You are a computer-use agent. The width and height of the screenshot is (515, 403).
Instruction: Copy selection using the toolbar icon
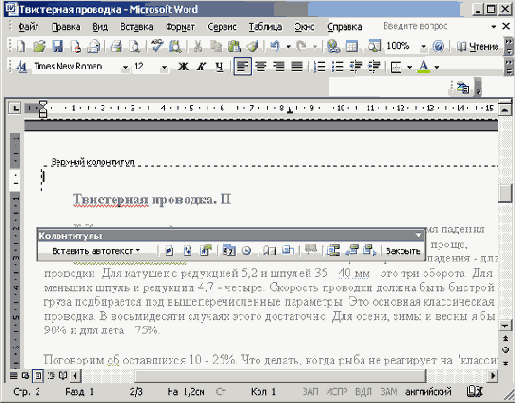tap(216, 46)
